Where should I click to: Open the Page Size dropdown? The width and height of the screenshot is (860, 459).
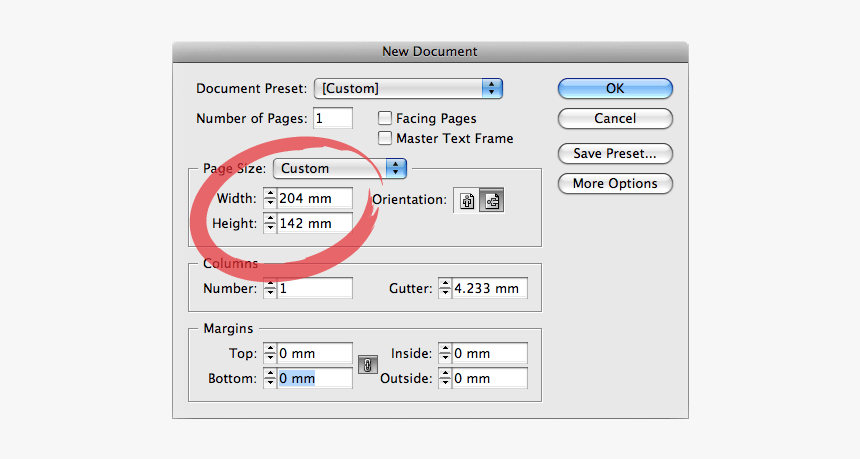pos(340,168)
